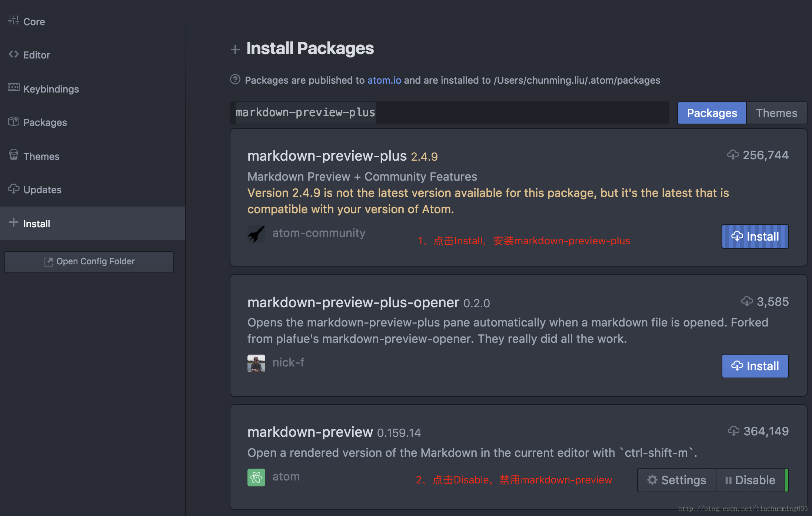
Task: Click the markdown-preview-plus card description text
Action: coord(362,177)
